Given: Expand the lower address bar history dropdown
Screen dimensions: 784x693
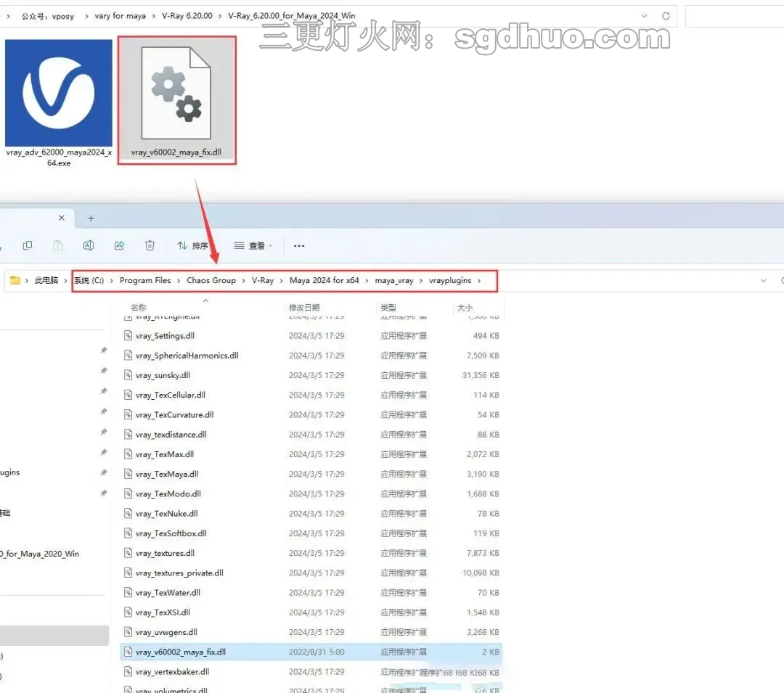Looking at the screenshot, I should pyautogui.click(x=764, y=281).
